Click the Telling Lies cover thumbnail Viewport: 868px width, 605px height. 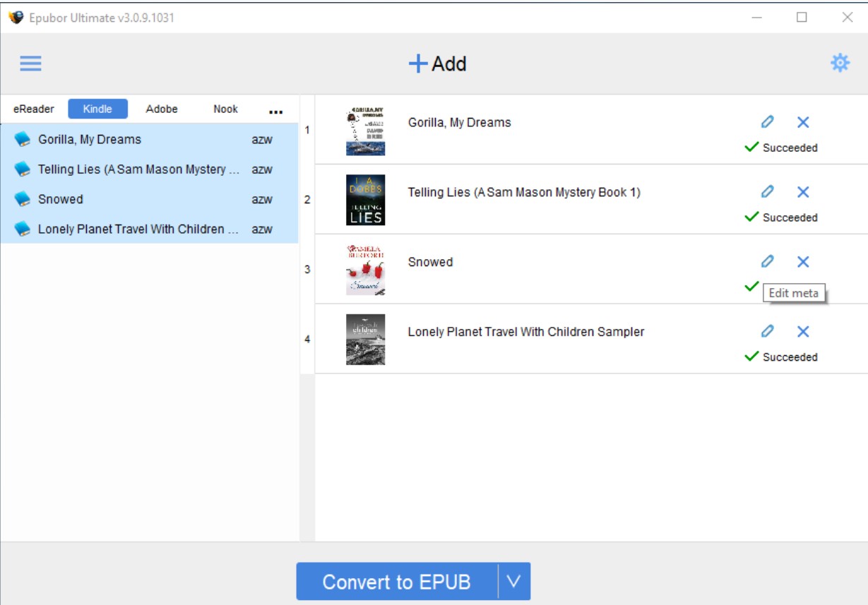click(365, 200)
